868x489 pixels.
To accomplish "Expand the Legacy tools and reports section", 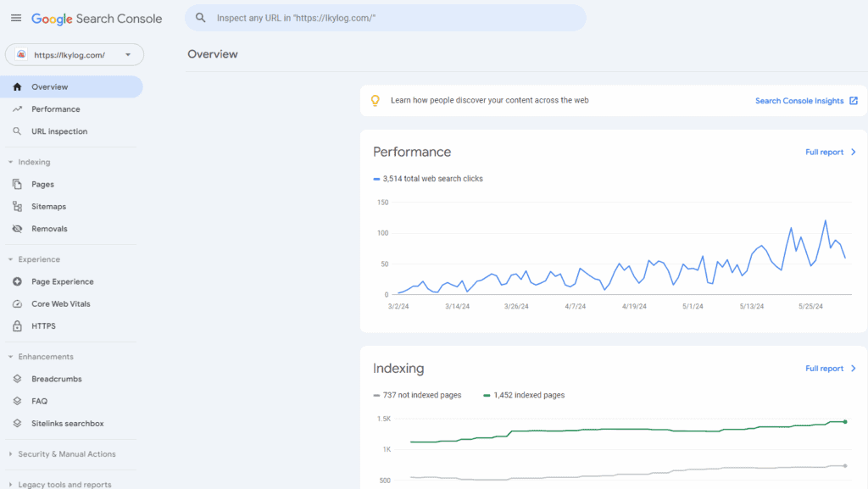I will 10,485.
